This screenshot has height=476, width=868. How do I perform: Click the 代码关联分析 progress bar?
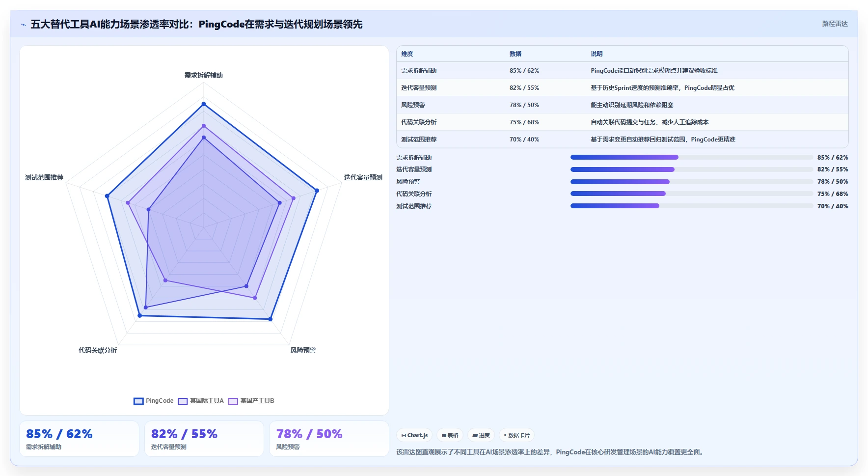pyautogui.click(x=692, y=194)
